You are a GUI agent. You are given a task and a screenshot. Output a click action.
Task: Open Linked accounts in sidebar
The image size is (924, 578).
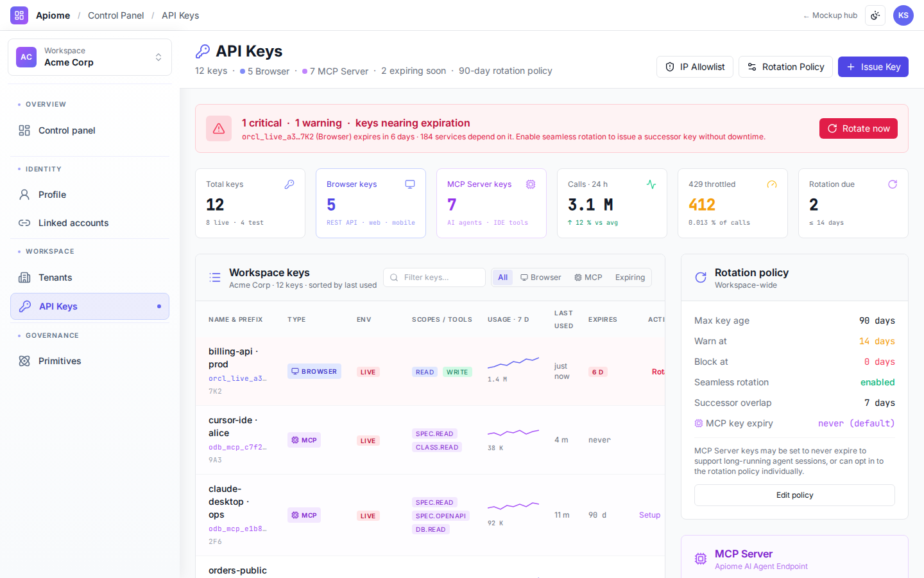pyautogui.click(x=90, y=223)
